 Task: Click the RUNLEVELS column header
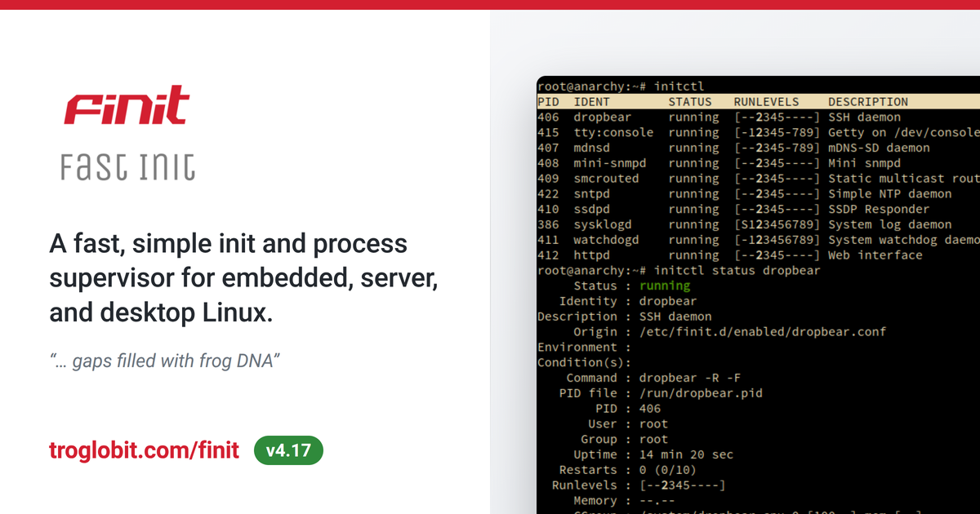click(766, 102)
